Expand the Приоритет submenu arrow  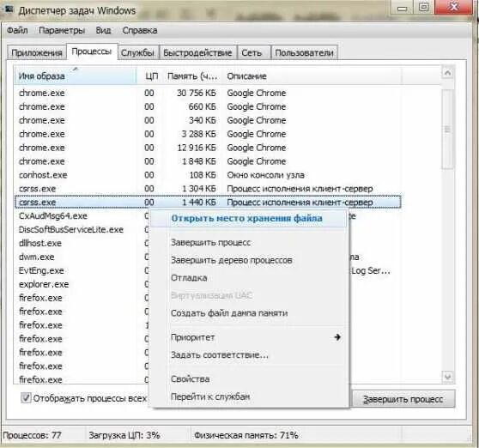tap(337, 337)
